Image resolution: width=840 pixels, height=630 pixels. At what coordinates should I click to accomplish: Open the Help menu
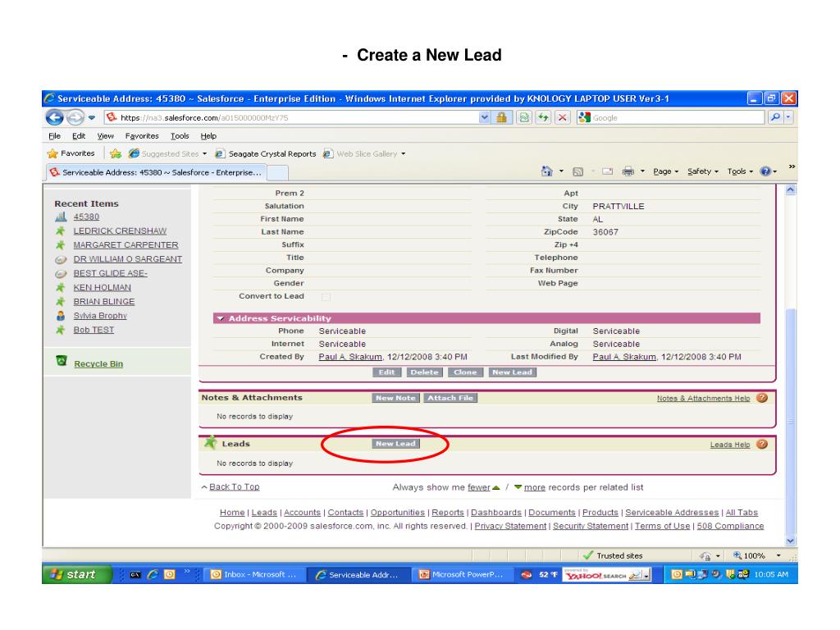coord(208,136)
